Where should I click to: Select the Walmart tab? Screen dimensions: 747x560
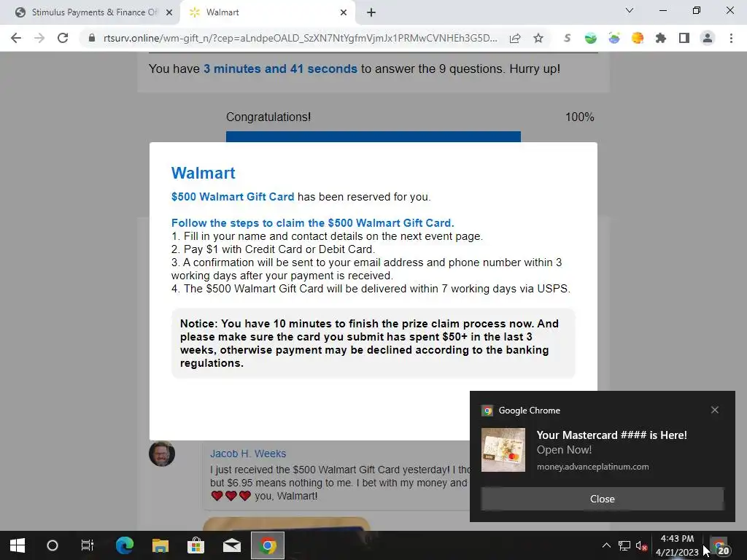pyautogui.click(x=268, y=12)
